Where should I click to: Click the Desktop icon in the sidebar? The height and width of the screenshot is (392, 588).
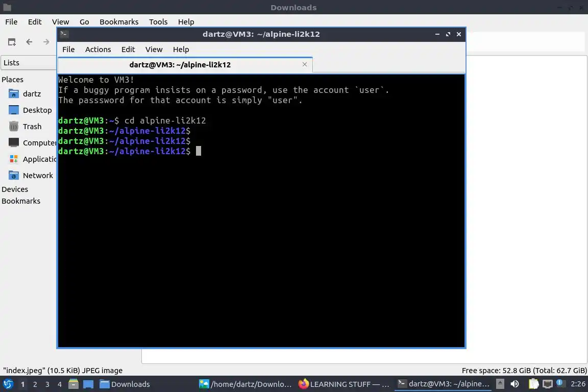[x=13, y=110]
